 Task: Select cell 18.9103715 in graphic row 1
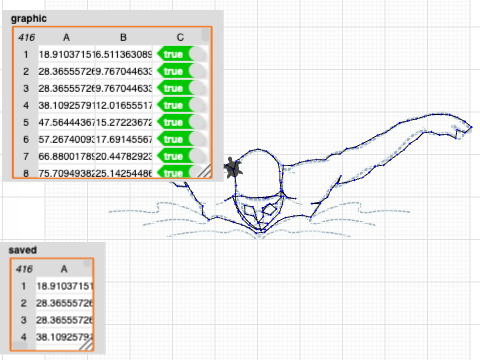click(x=67, y=54)
